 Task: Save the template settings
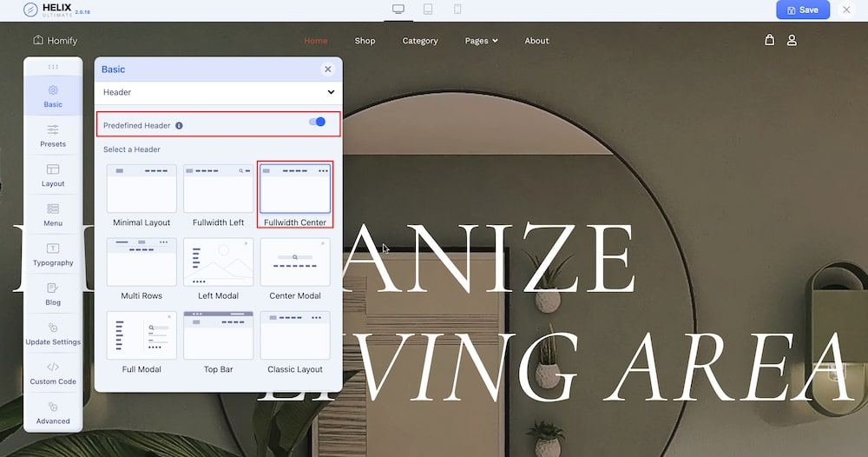803,10
